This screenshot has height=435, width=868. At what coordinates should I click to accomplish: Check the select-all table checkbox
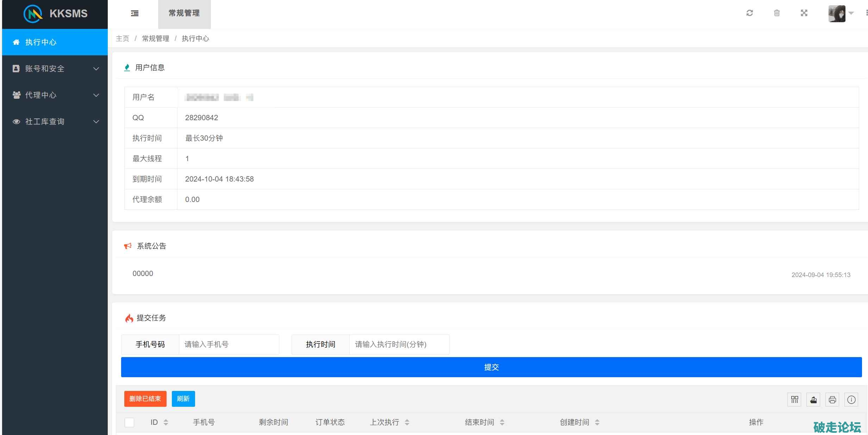[x=129, y=422]
